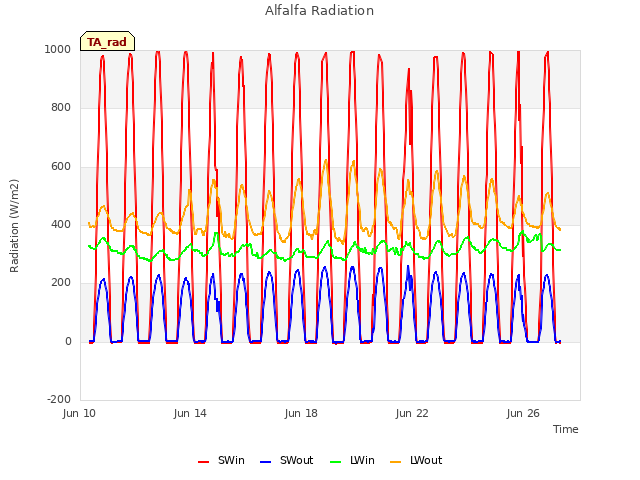Click the -200 y-axis tick label

point(59,399)
